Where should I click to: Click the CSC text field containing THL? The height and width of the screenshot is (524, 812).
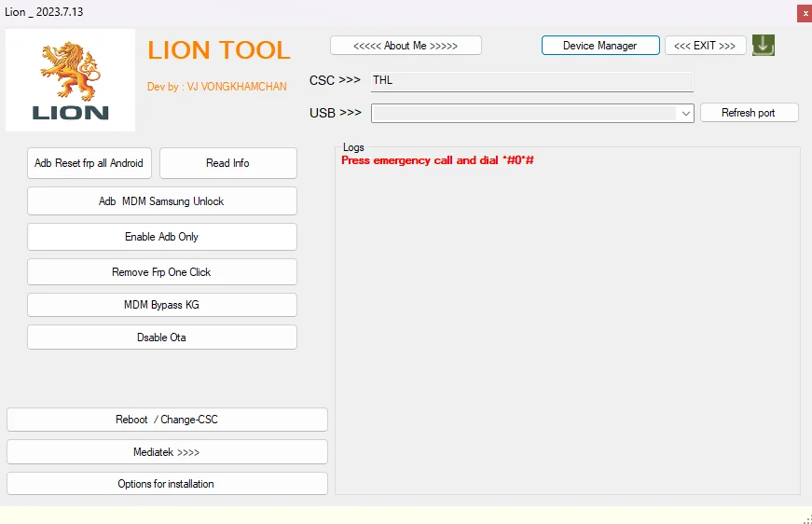click(531, 81)
